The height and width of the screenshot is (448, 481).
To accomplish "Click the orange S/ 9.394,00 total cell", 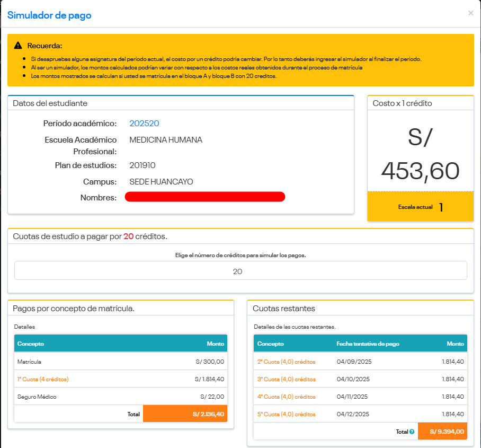I will click(442, 432).
